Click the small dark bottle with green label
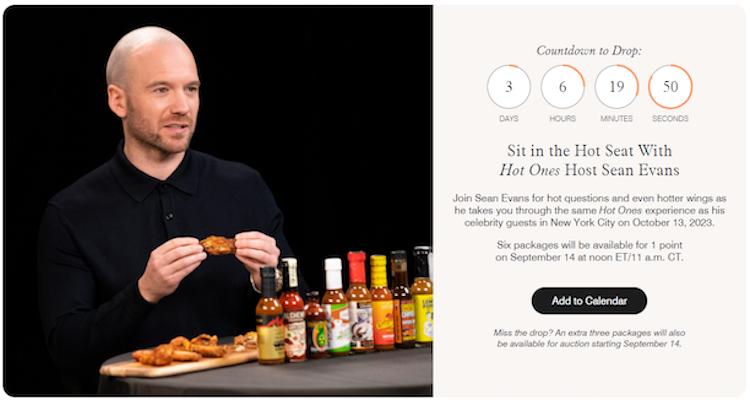 click(315, 325)
